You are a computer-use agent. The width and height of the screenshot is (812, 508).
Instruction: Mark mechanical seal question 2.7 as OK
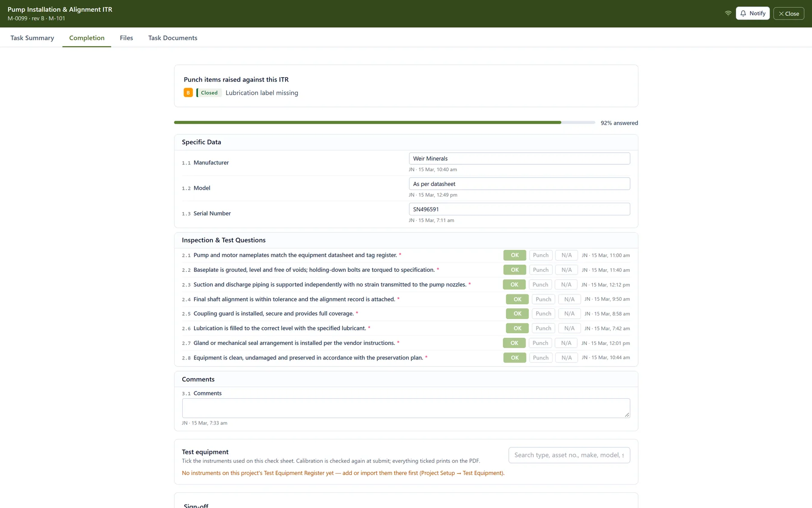[514, 343]
